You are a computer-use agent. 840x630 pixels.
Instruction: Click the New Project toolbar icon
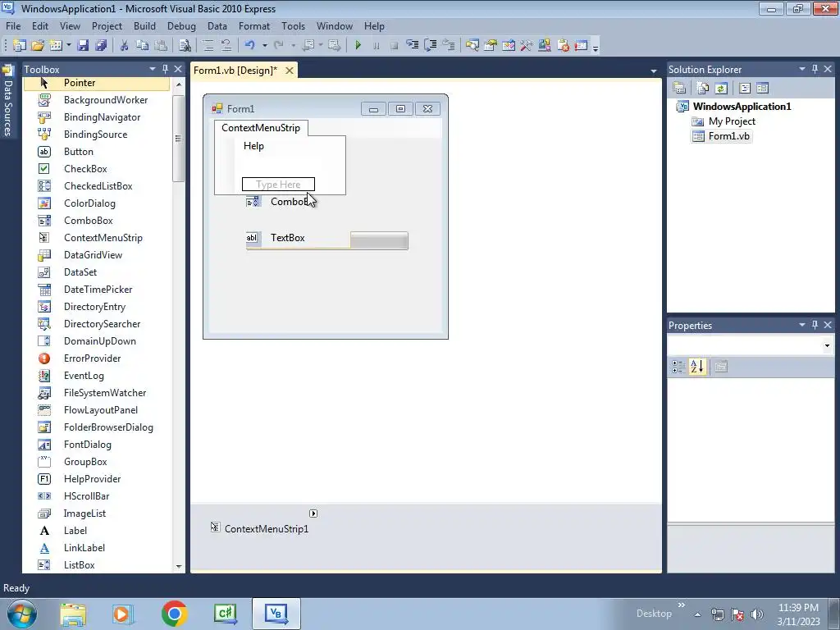coord(20,46)
